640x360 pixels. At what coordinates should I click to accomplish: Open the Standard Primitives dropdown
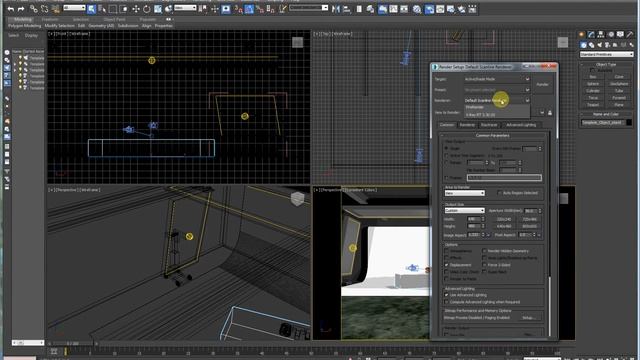click(606, 54)
